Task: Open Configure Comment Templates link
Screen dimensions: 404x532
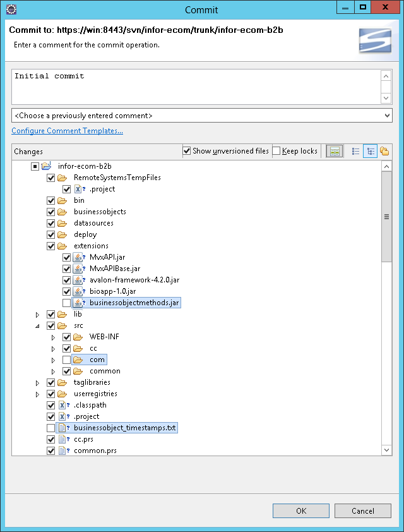Action: coord(67,131)
